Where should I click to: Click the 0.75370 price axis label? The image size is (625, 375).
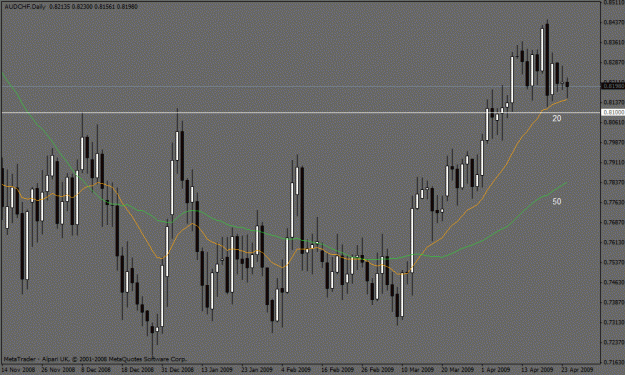614,262
